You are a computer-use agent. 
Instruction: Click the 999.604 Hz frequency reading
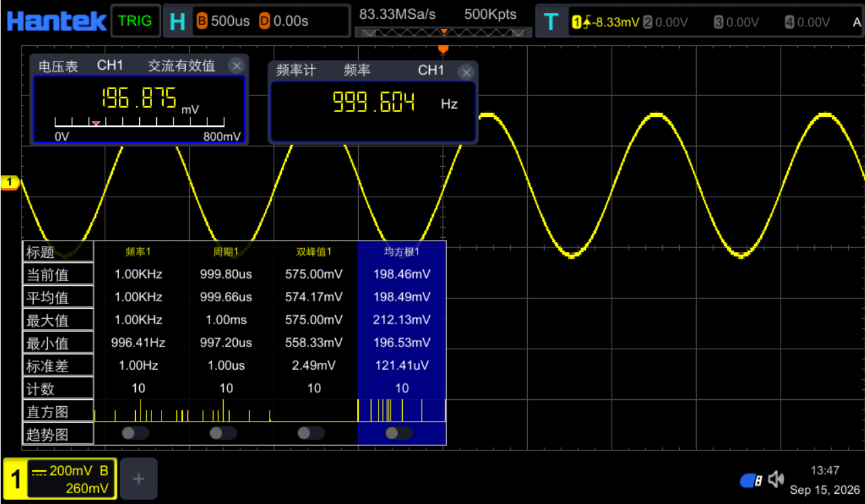[x=374, y=103]
